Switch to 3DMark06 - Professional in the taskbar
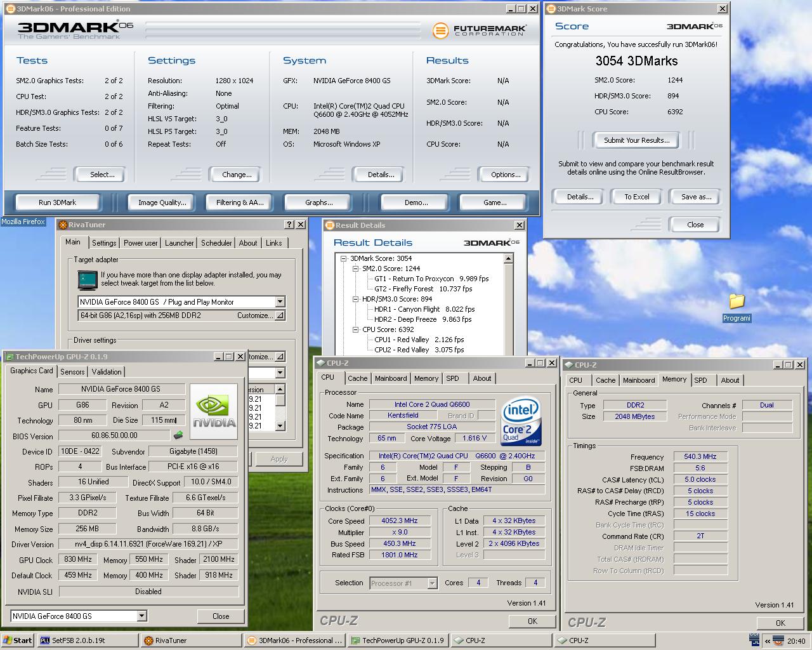Viewport: 812px width, 650px height. [x=294, y=640]
